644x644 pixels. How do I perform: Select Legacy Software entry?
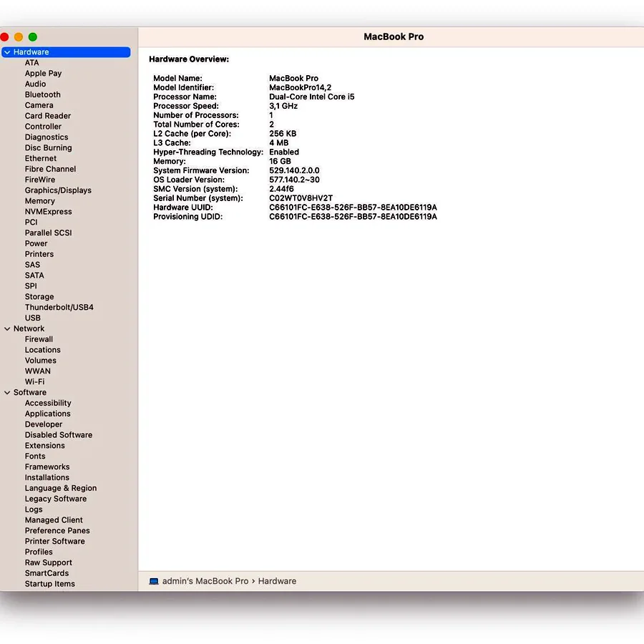[x=56, y=499]
